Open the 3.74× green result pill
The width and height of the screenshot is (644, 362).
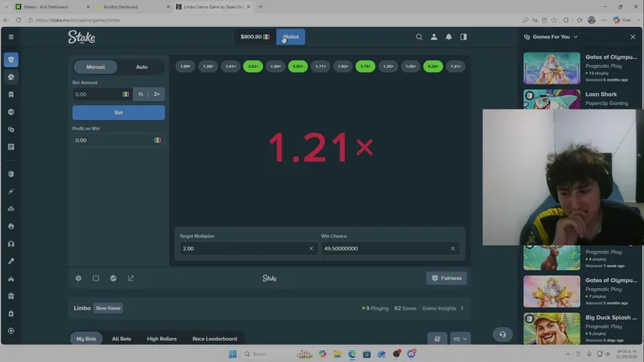click(365, 66)
